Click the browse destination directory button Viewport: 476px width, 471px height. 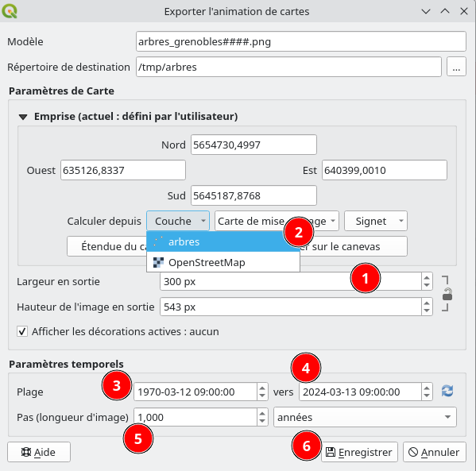[x=456, y=67]
